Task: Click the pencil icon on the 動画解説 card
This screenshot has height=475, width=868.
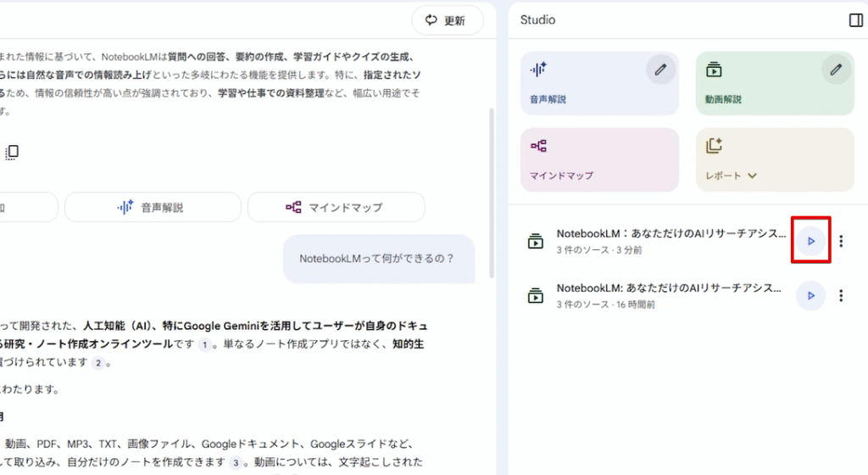Action: pyautogui.click(x=836, y=70)
